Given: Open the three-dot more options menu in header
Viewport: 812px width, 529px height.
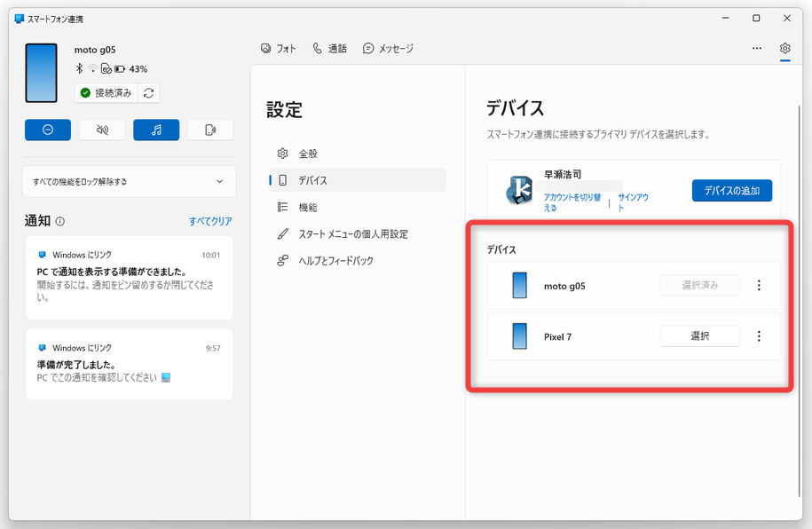Looking at the screenshot, I should click(x=757, y=48).
